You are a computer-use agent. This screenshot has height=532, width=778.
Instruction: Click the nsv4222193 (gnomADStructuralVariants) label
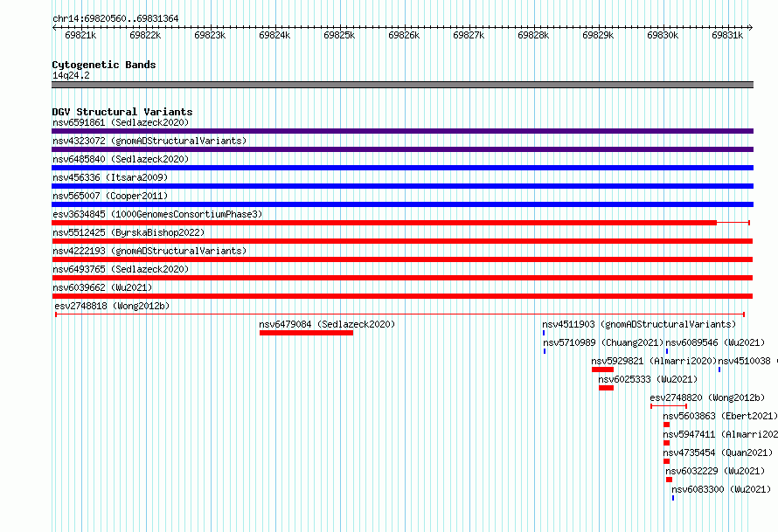point(149,251)
